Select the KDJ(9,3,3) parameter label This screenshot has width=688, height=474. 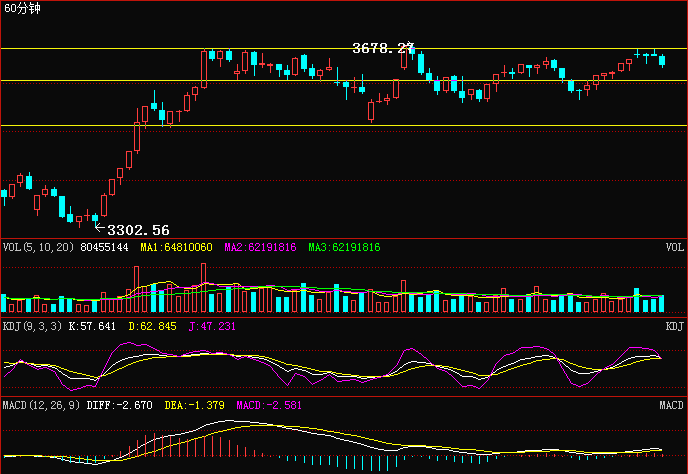point(32,326)
